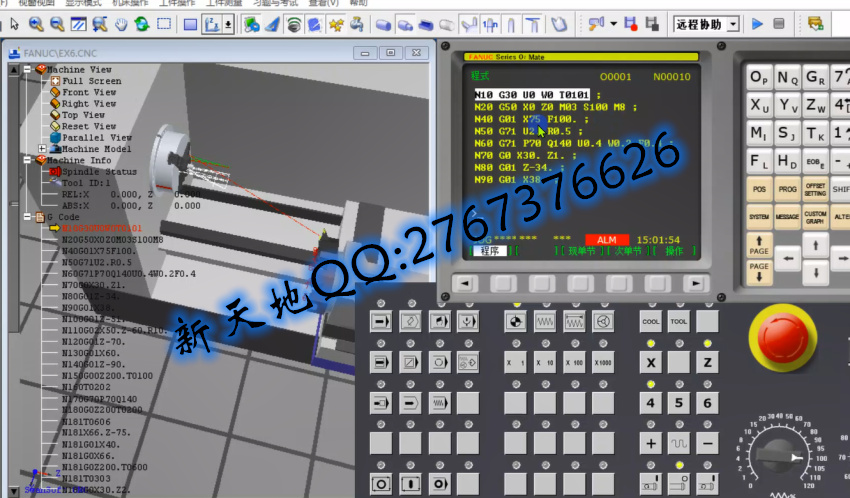Screen dimensions: 850x498
Task: Toggle single block button
Action: point(381,363)
